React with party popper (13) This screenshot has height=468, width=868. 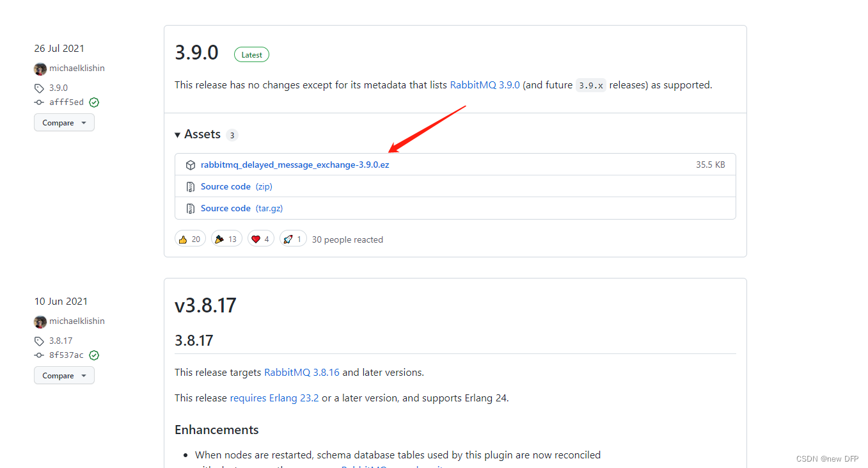point(226,239)
